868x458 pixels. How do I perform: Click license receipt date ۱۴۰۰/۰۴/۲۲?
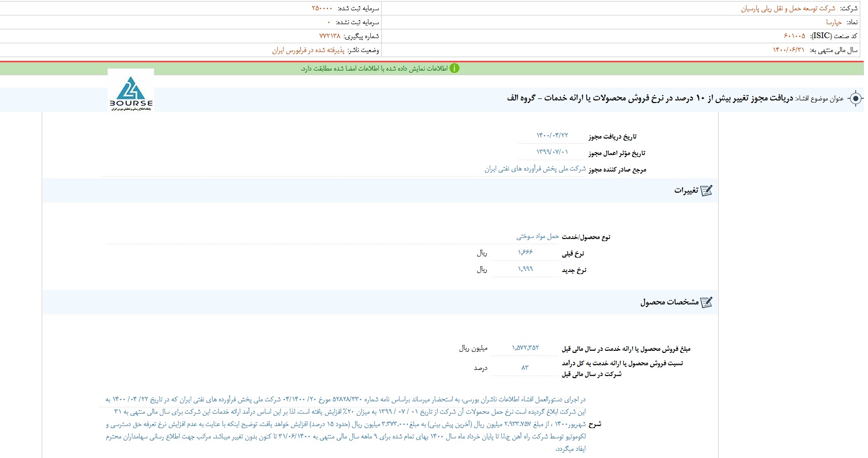(x=552, y=135)
